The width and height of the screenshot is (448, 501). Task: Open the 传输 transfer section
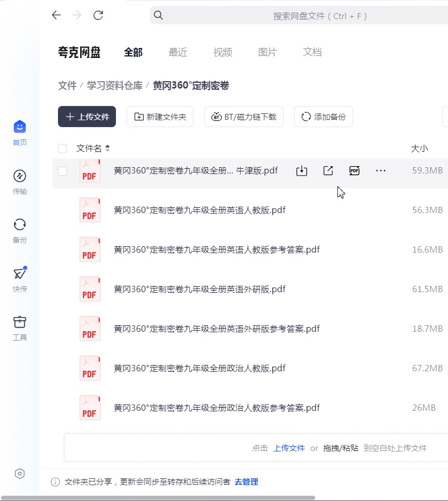click(x=20, y=182)
